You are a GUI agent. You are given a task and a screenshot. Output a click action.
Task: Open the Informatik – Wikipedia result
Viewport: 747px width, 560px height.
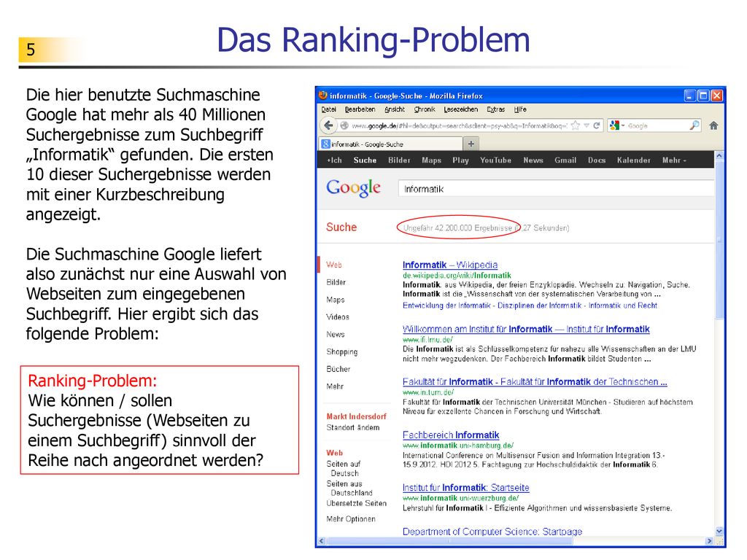[449, 265]
